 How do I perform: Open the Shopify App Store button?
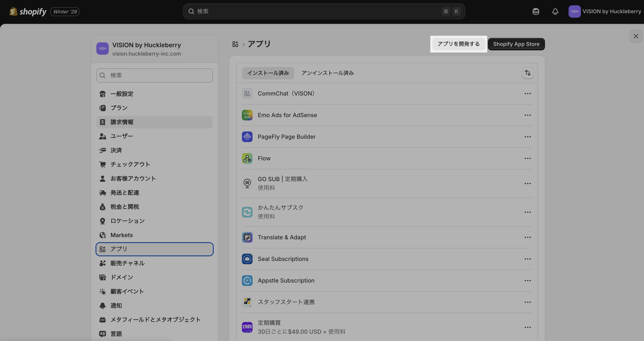coord(516,44)
